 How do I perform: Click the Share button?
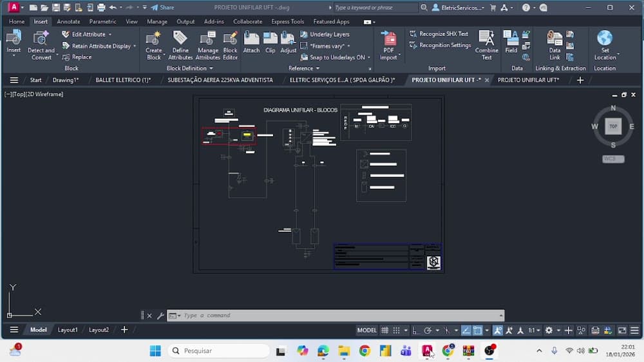click(163, 7)
